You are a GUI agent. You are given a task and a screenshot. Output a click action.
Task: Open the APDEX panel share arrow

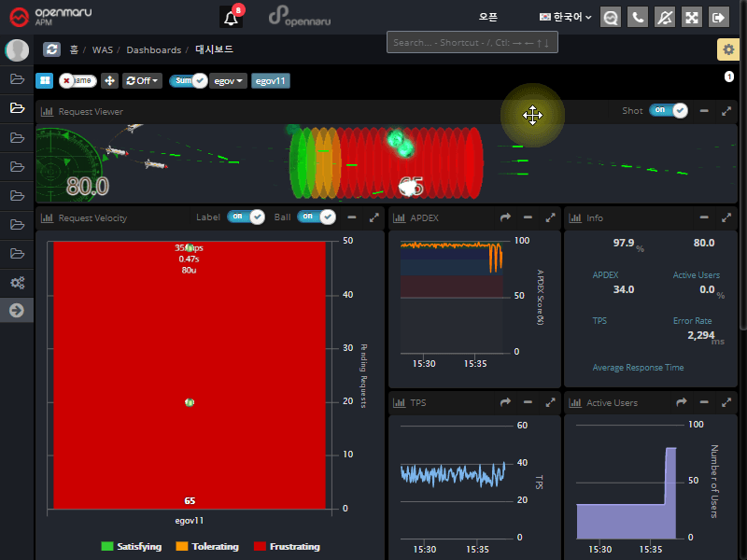(505, 217)
